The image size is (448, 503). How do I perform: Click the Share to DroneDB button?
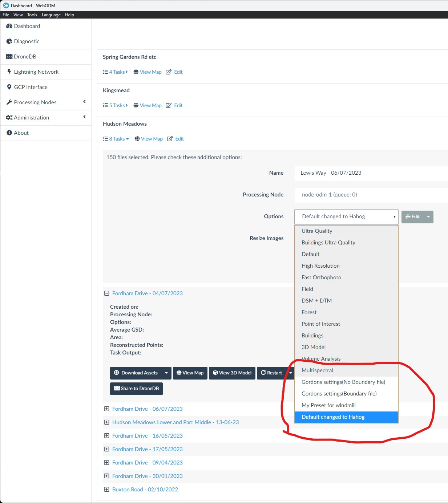(x=136, y=389)
